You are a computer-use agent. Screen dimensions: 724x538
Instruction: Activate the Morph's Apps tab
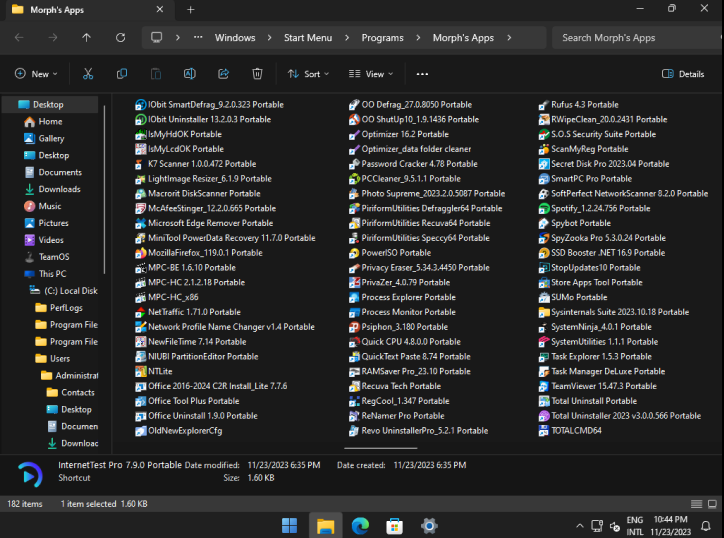tap(89, 10)
